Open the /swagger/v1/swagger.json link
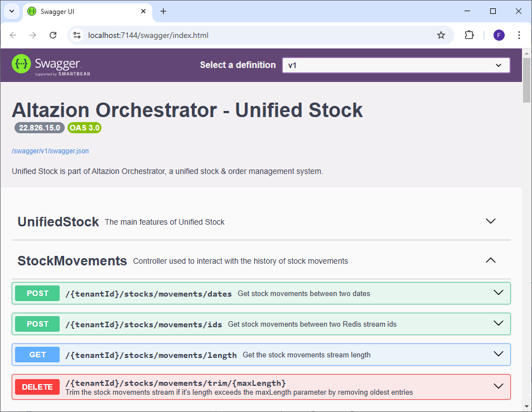 pos(50,151)
